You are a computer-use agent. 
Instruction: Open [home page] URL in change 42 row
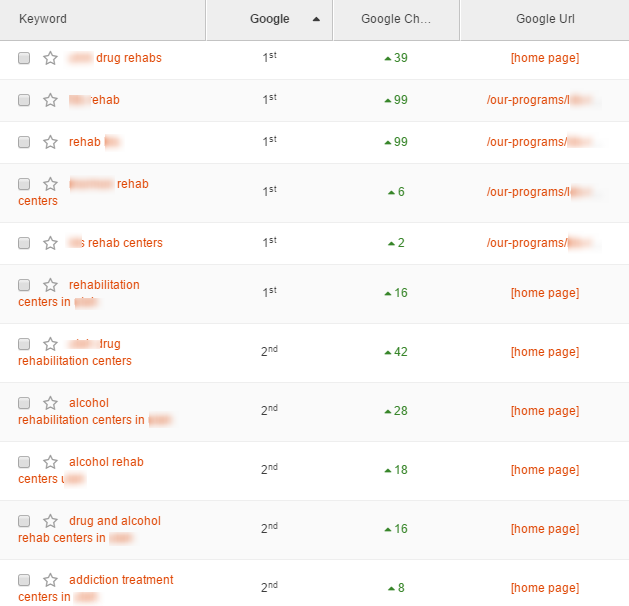pyautogui.click(x=545, y=352)
